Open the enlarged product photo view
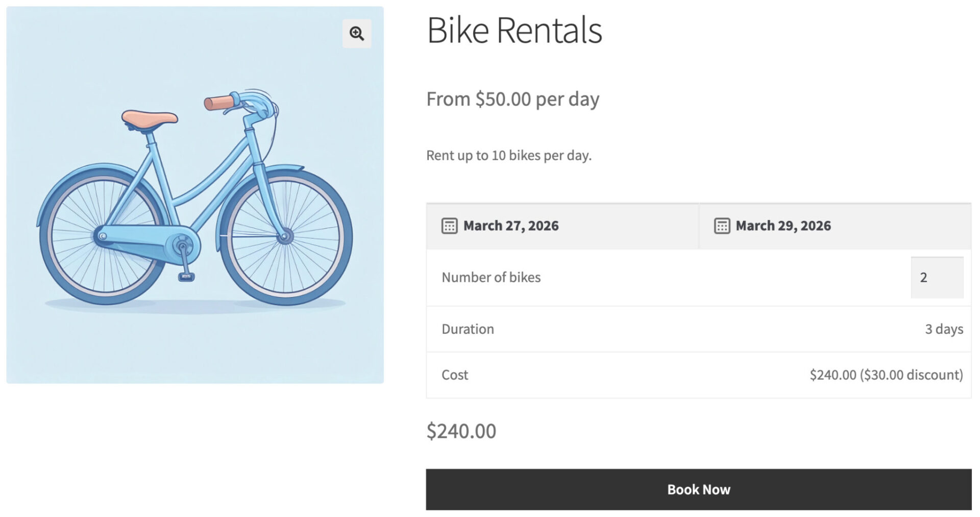The image size is (980, 517). click(356, 33)
